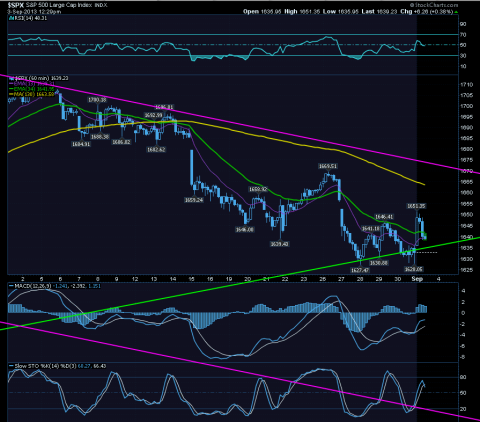The width and height of the screenshot is (480, 422).
Task: Click the 90 level on RSI axis
Action: coord(463,24)
